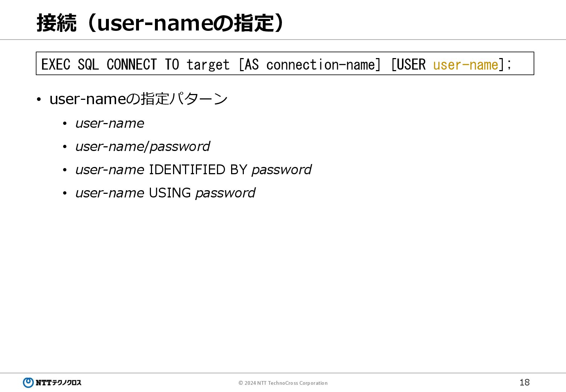566x392 pixels.
Task: Click [AS connection-name] in the syntax
Action: tap(309, 65)
